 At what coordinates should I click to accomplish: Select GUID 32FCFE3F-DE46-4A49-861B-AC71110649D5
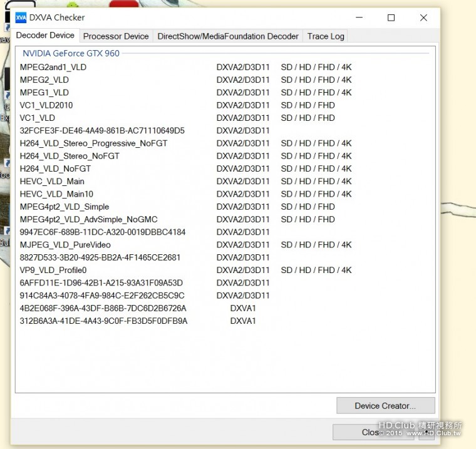(x=102, y=130)
